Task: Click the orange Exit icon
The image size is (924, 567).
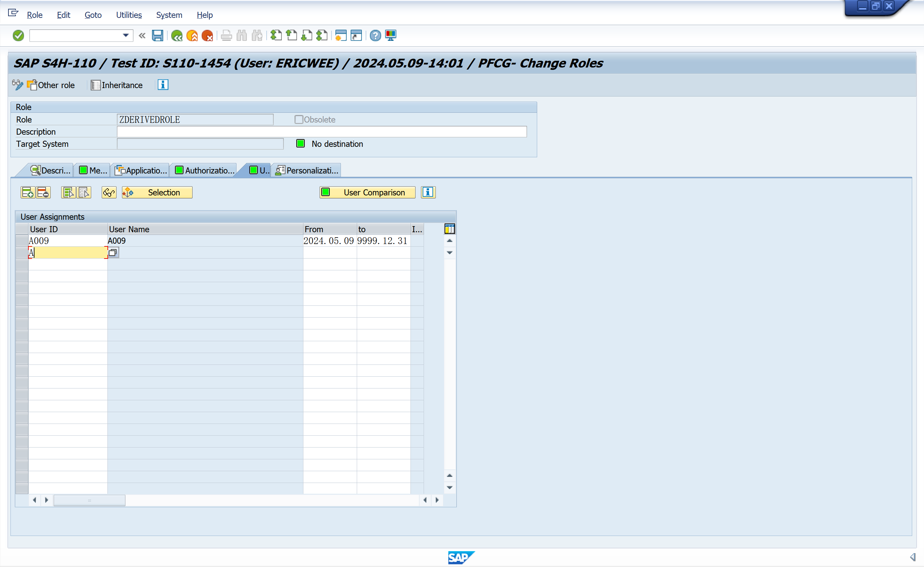Action: point(192,36)
